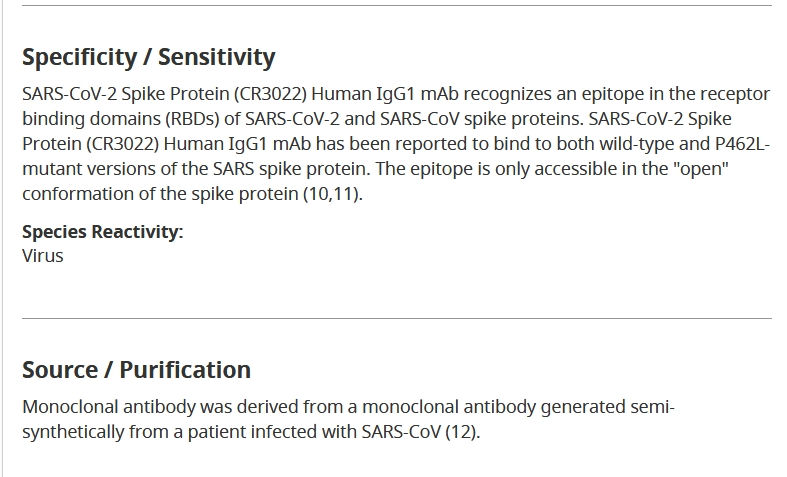Click the "P462L-" mutation text

click(742, 144)
